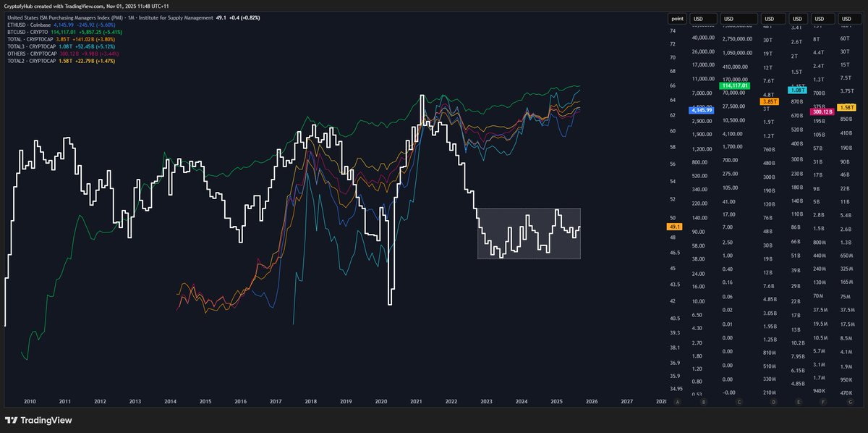This screenshot has width=868, height=433.
Task: Click scale marker 'B' on the bottom axis
Action: pos(704,401)
